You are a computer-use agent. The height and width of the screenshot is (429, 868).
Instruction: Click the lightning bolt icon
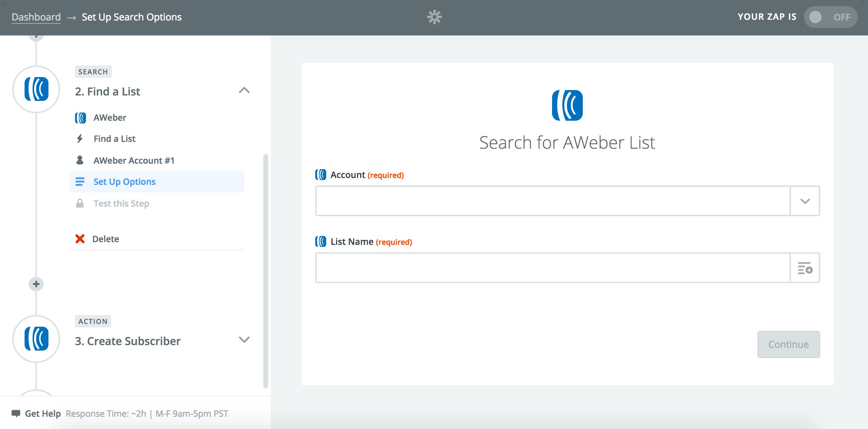click(x=80, y=139)
